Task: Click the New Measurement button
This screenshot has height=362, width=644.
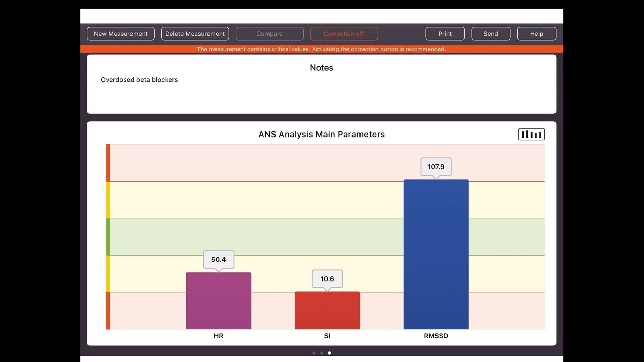Action: coord(121,34)
